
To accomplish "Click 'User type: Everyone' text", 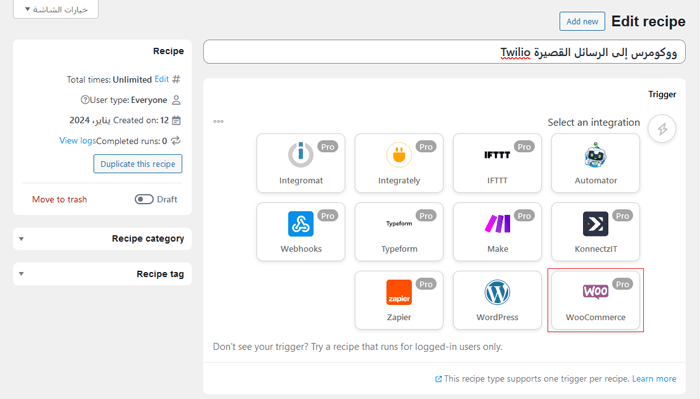I will coord(128,100).
